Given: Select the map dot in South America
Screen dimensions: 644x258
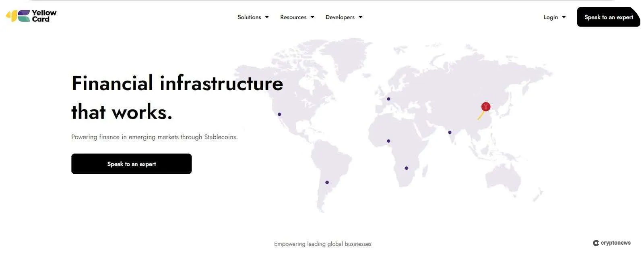Looking at the screenshot, I should 327,182.
